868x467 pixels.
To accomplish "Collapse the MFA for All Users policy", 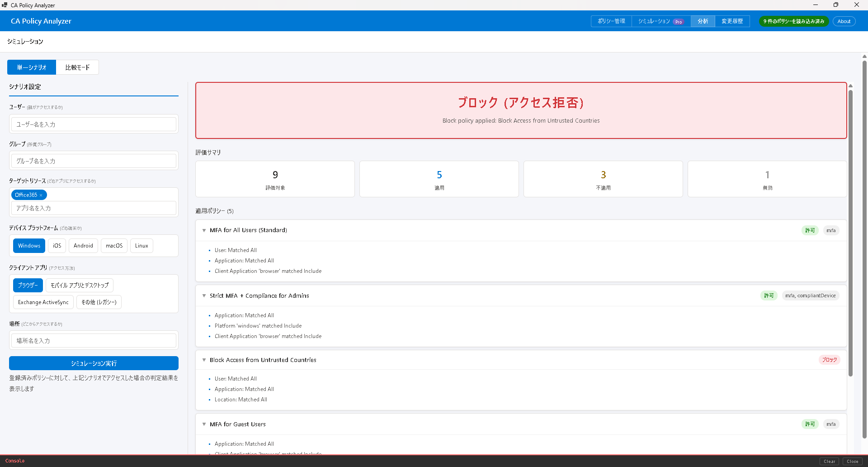I will click(x=204, y=230).
